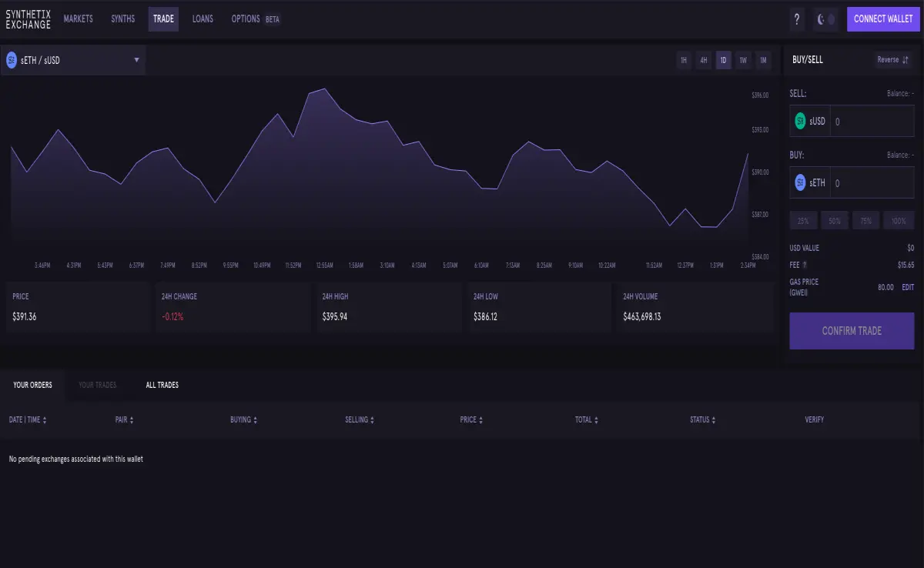Switch to All Trades tab
This screenshot has width=924, height=568.
(x=162, y=385)
